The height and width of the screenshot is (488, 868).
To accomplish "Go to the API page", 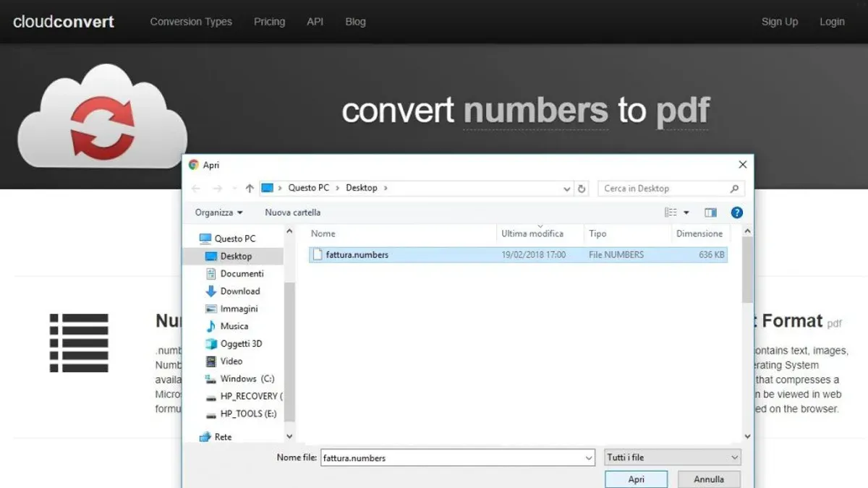I will click(x=315, y=22).
